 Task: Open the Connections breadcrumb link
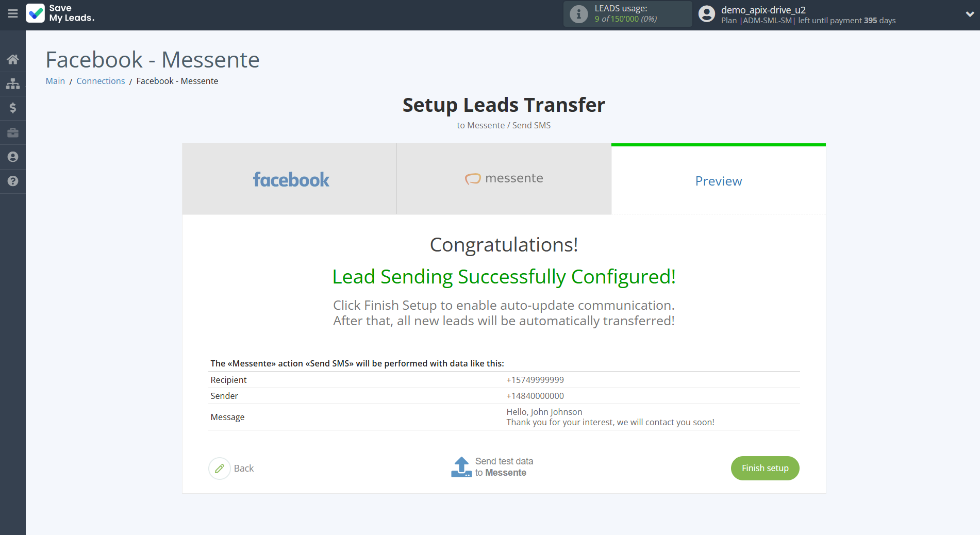coord(101,81)
